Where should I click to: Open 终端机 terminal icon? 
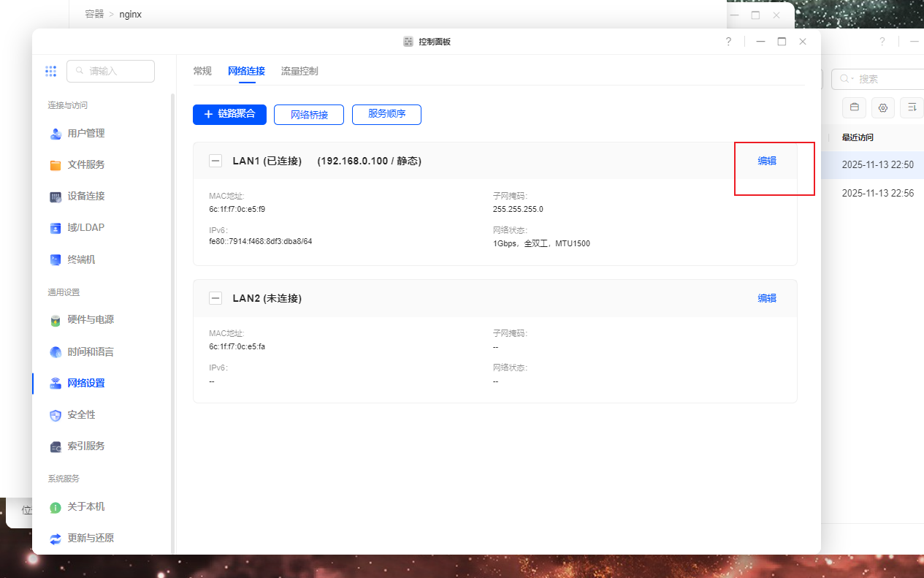56,259
